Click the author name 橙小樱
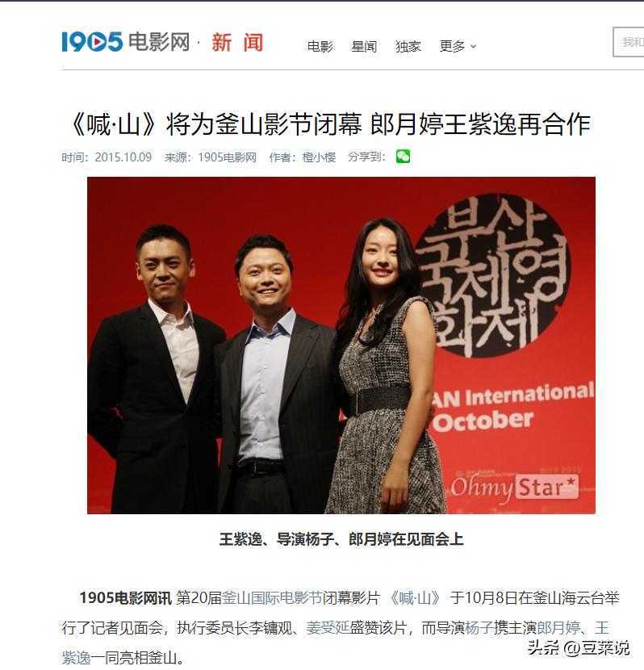 pyautogui.click(x=319, y=157)
